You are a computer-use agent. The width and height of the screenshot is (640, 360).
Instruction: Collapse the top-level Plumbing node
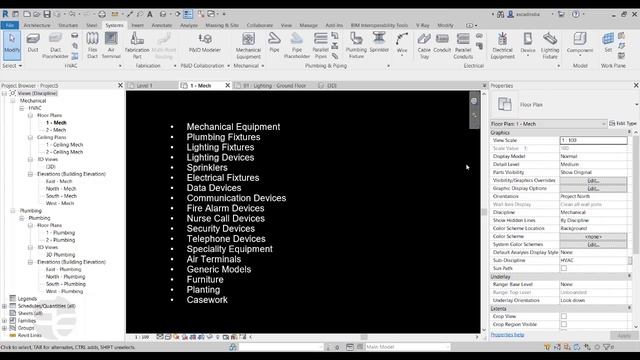pyautogui.click(x=13, y=211)
